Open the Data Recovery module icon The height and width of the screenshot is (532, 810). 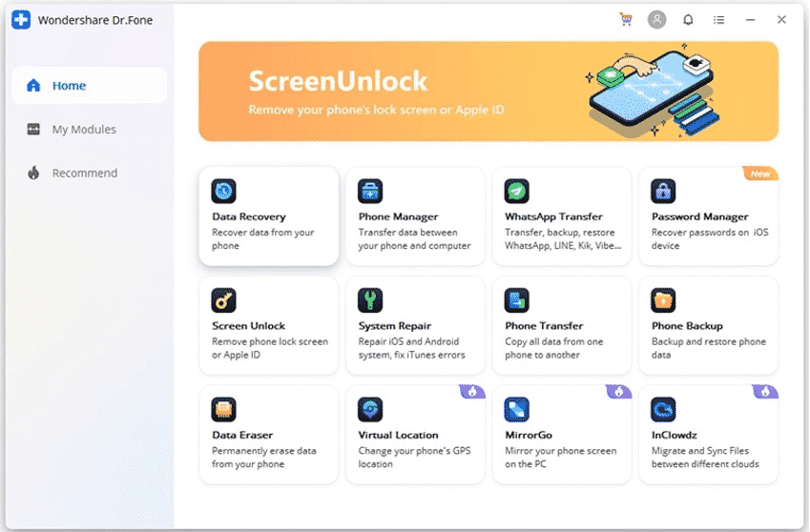[x=223, y=191]
